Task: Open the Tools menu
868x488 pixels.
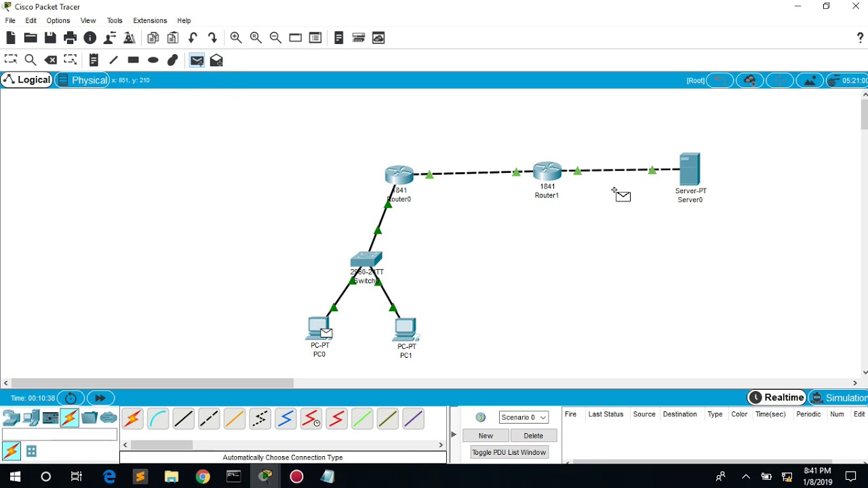Action: click(x=115, y=20)
